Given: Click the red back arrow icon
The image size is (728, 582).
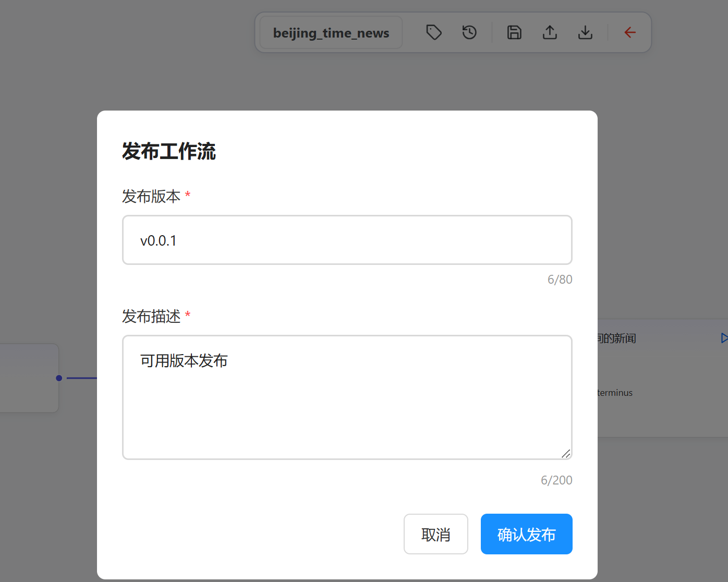Looking at the screenshot, I should 630,32.
